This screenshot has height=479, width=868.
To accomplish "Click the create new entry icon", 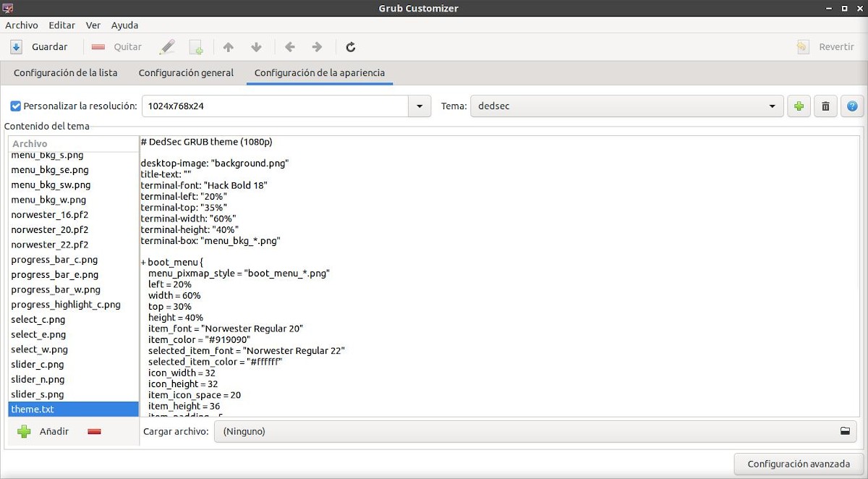I will (196, 47).
